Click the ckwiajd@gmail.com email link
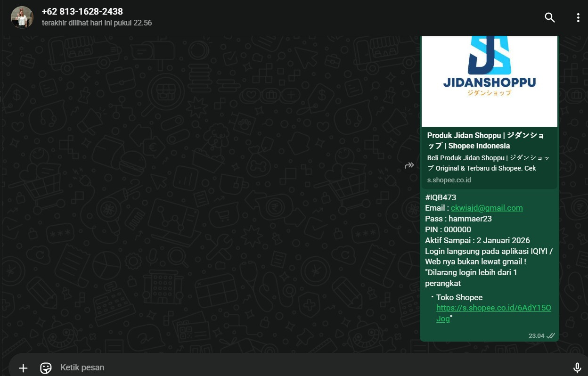The width and height of the screenshot is (588, 376). (x=487, y=208)
